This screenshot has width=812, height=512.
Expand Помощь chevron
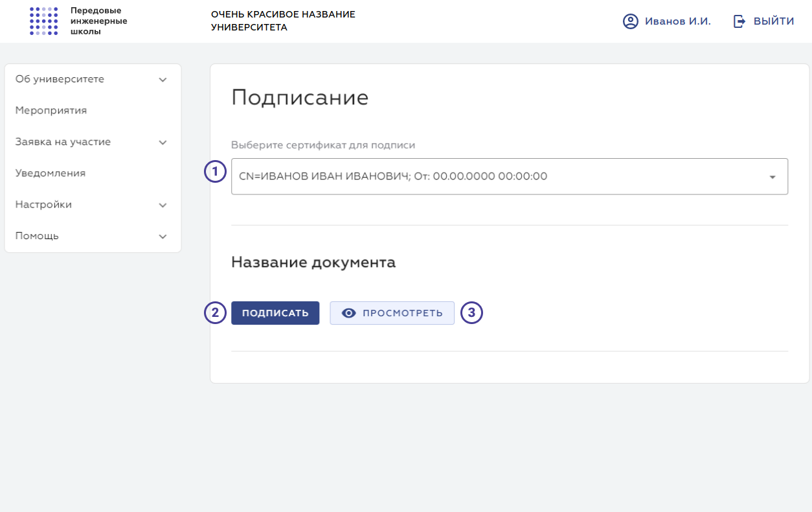click(x=163, y=237)
